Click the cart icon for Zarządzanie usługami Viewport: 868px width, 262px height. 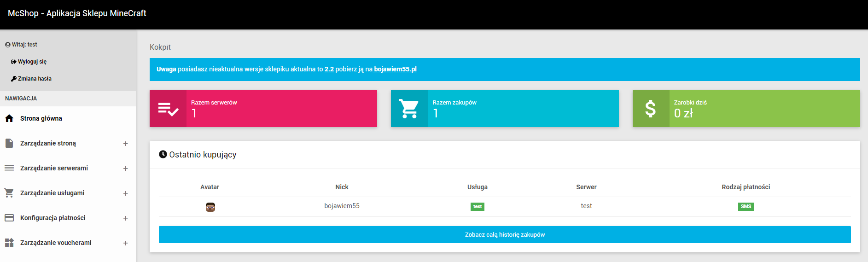[x=9, y=193]
